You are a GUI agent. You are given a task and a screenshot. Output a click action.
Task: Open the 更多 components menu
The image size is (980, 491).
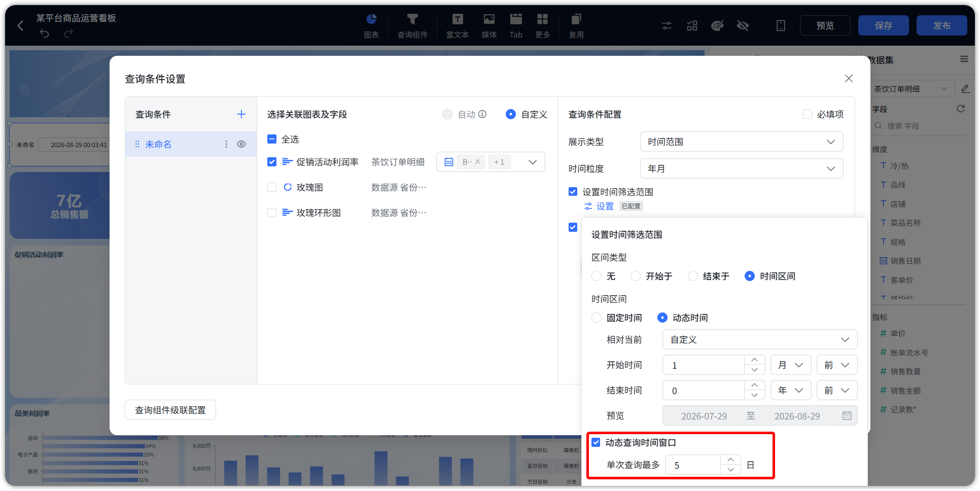pyautogui.click(x=543, y=25)
